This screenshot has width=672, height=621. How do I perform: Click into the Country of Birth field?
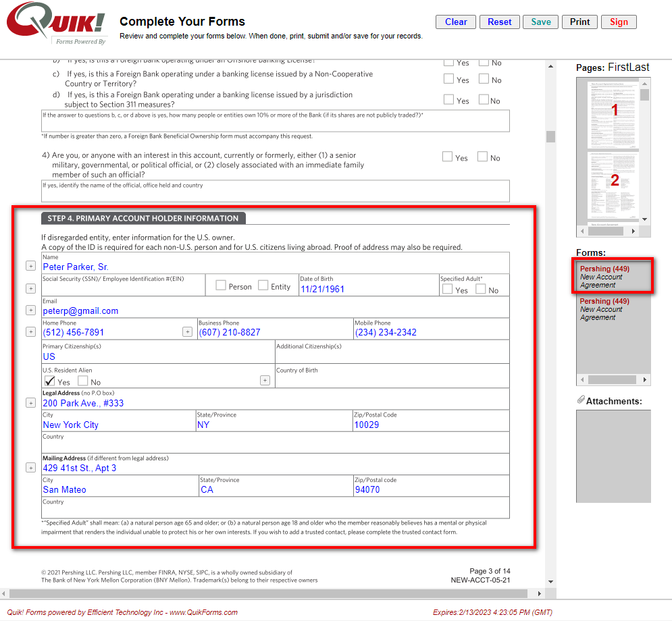(x=392, y=379)
